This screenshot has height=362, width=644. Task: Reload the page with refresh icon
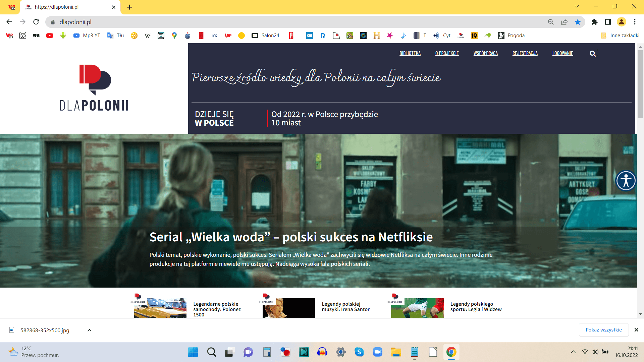pyautogui.click(x=36, y=22)
